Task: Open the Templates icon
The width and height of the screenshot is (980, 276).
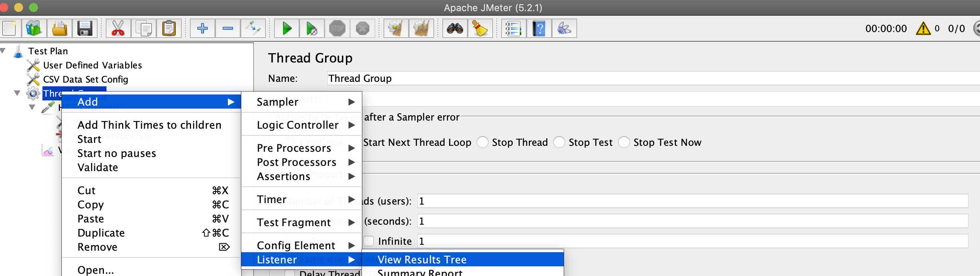Action: pos(34,29)
